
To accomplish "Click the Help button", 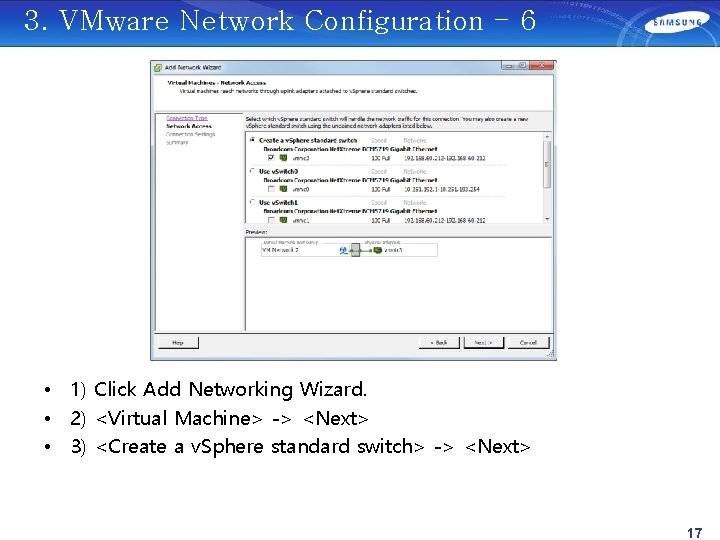I will (x=178, y=343).
